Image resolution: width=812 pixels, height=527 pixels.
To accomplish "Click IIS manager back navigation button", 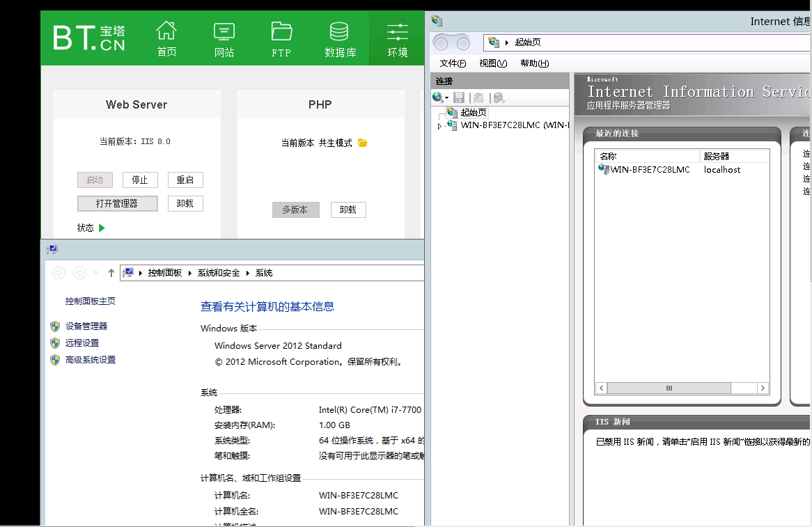I will click(442, 42).
